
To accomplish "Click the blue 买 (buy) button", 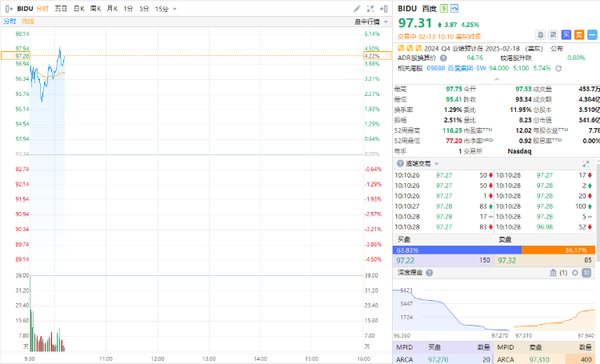I will coord(566,34).
